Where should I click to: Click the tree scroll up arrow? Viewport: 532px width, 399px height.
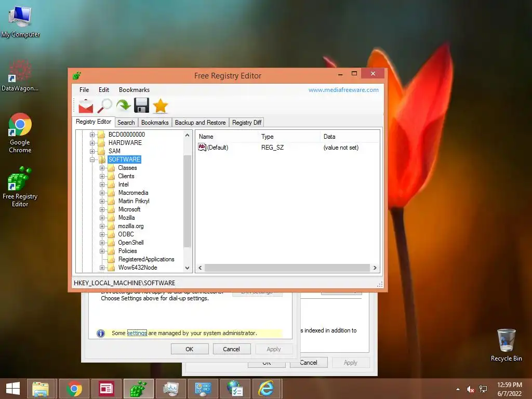click(187, 135)
